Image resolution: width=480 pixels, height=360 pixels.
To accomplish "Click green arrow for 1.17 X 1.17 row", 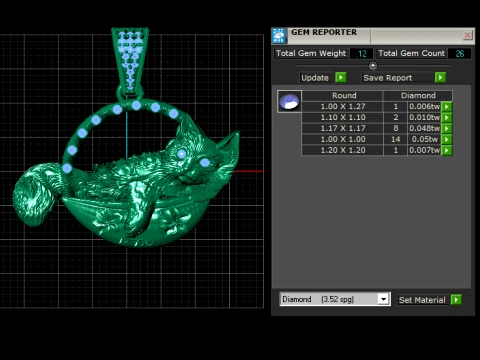I will tap(447, 128).
